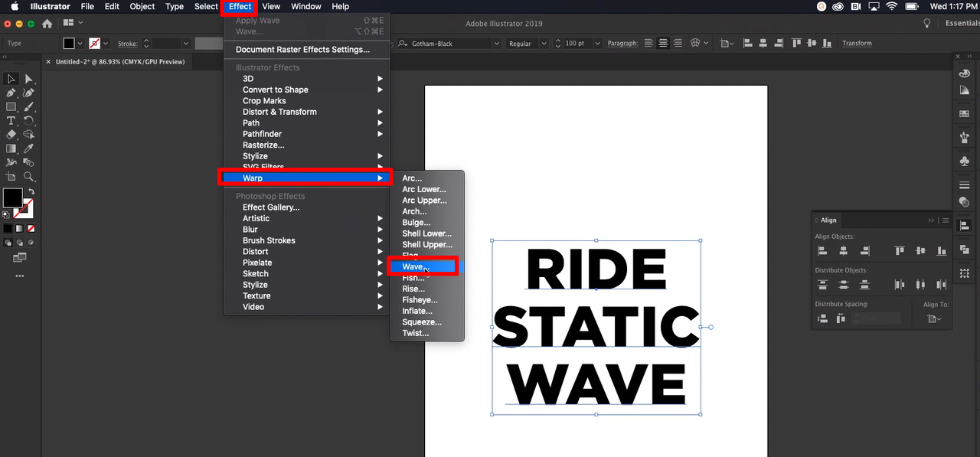Image resolution: width=980 pixels, height=457 pixels.
Task: Open the Effect menu
Action: 240,7
